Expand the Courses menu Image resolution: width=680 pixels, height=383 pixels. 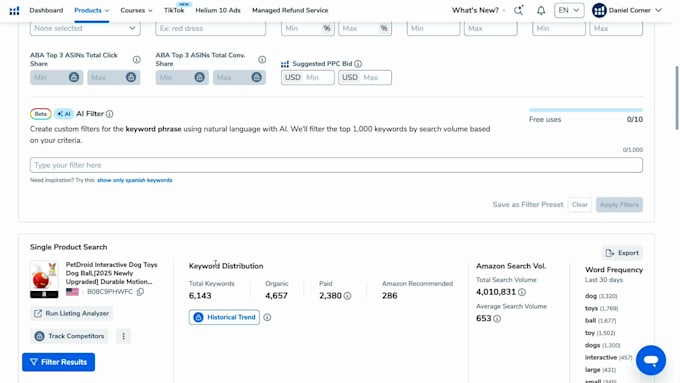[x=137, y=10]
